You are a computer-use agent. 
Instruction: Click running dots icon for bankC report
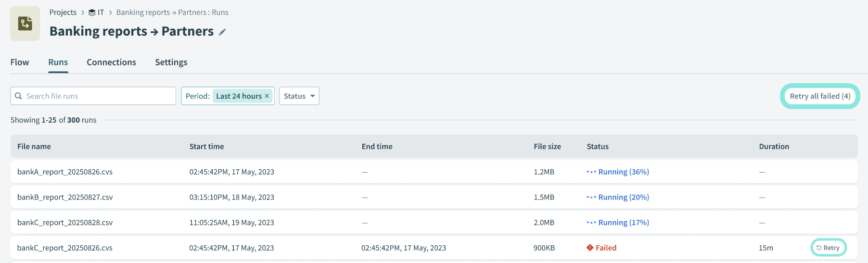point(591,223)
